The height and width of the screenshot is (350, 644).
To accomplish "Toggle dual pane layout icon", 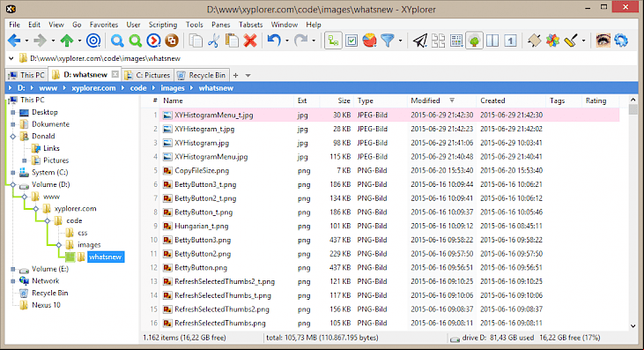I will coord(492,41).
